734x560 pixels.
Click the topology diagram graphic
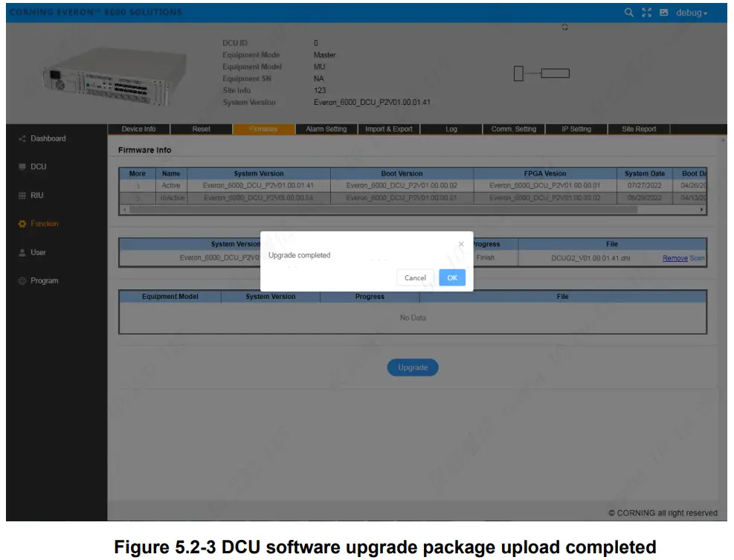coord(541,74)
